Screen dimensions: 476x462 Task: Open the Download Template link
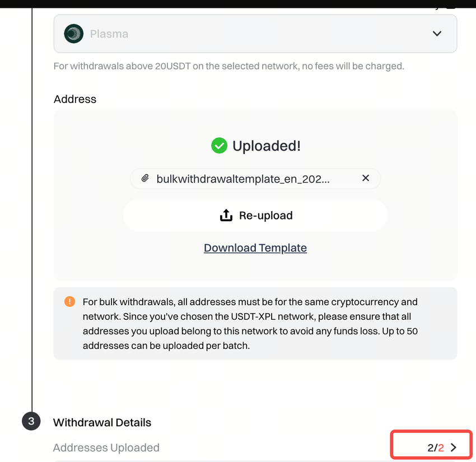tap(255, 248)
